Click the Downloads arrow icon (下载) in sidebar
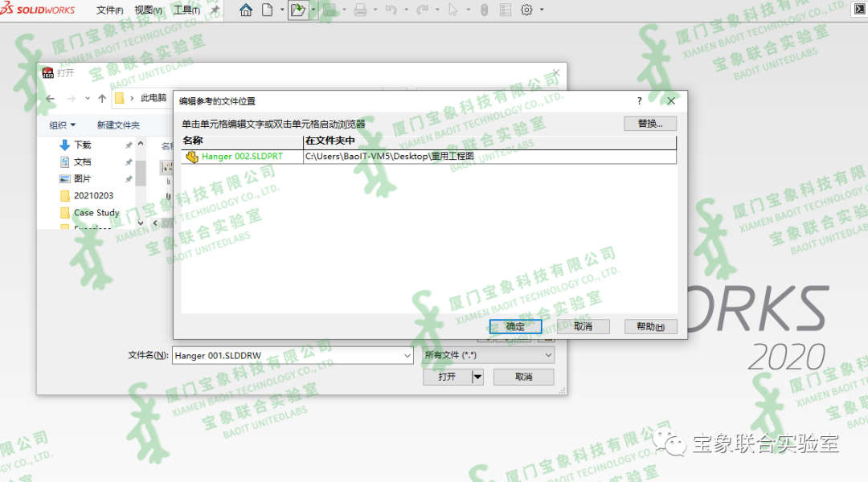 [64, 145]
